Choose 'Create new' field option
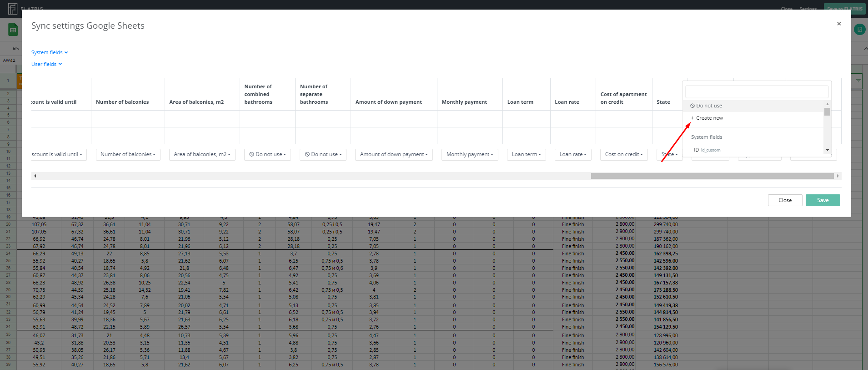Image resolution: width=868 pixels, height=370 pixels. [x=709, y=118]
